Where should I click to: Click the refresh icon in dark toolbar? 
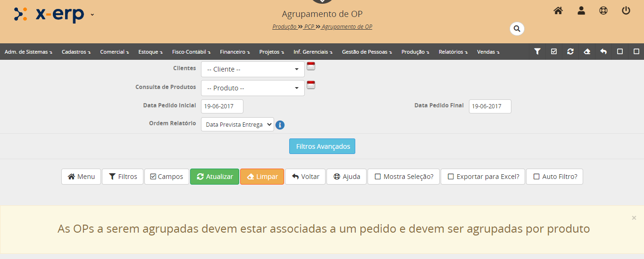click(x=570, y=52)
